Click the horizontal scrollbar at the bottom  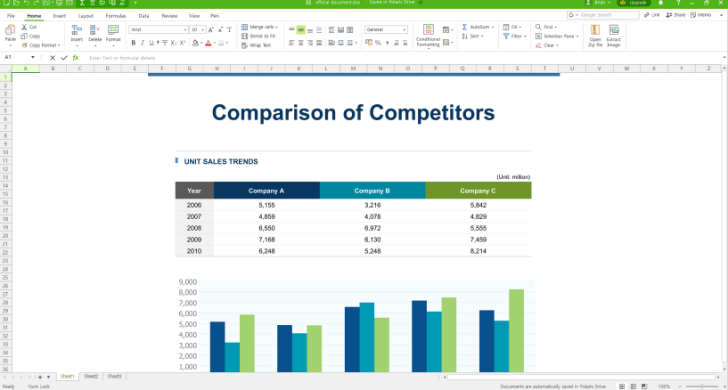point(582,377)
